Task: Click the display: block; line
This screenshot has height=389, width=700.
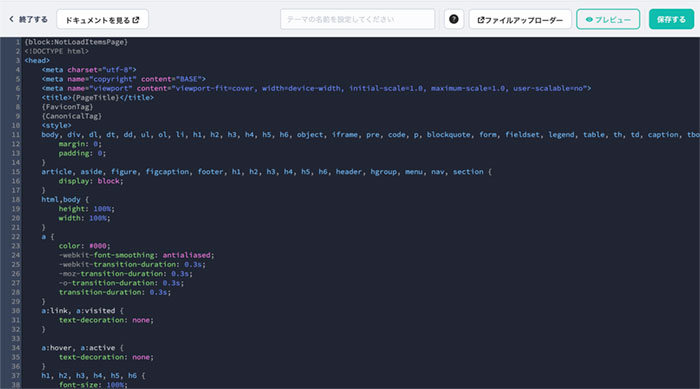Action: click(91, 181)
